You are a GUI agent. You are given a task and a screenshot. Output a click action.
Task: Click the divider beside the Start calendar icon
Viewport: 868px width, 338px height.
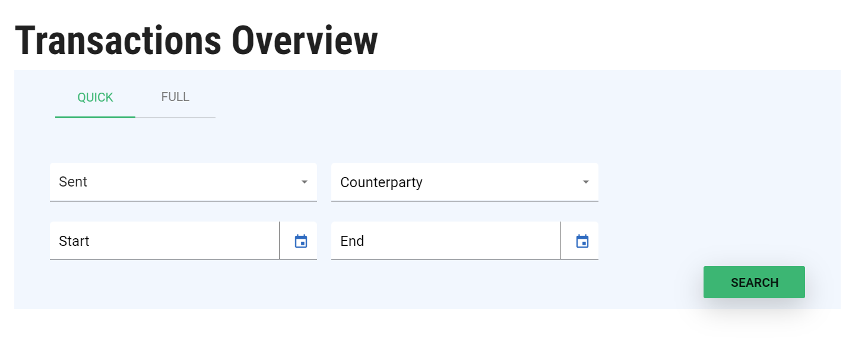[x=279, y=241]
